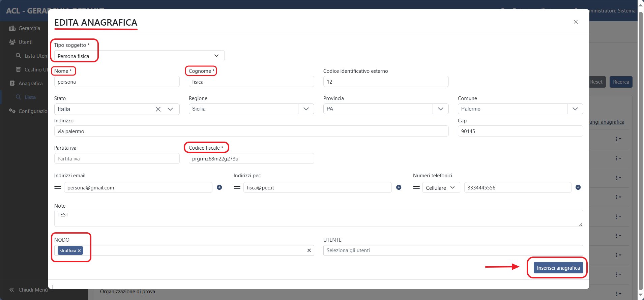Add another PEC address with plus icon
The image size is (644, 300).
pos(399,187)
